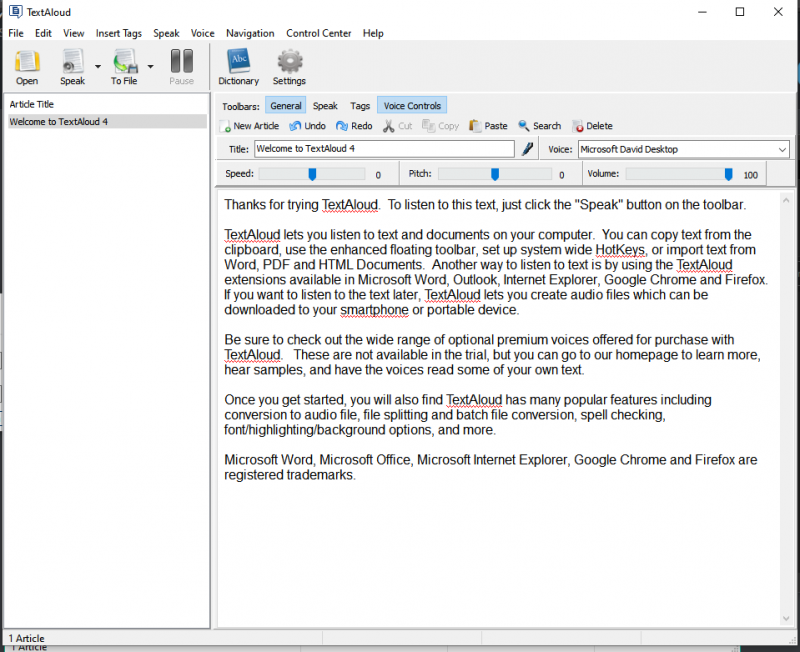Create a New Article
This screenshot has width=800, height=652.
249,126
